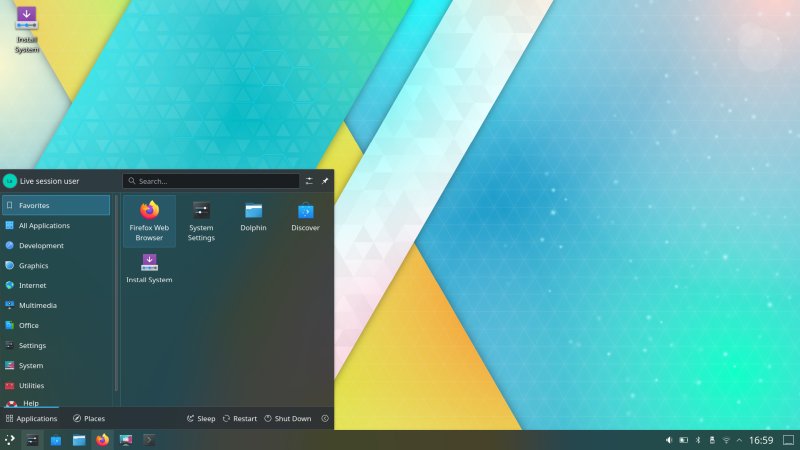Open System Settings from the Favorites grid

[x=201, y=221]
